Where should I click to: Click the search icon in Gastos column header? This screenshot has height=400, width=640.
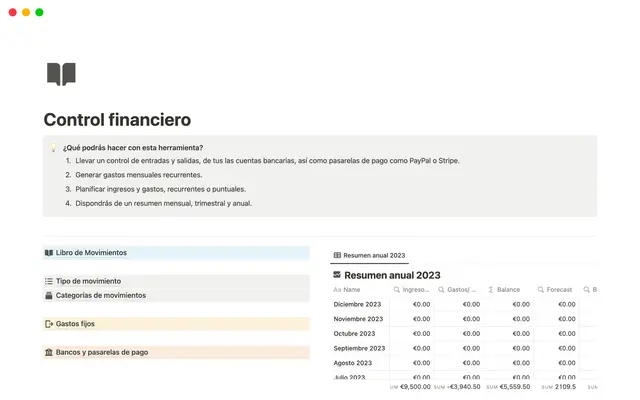click(441, 289)
